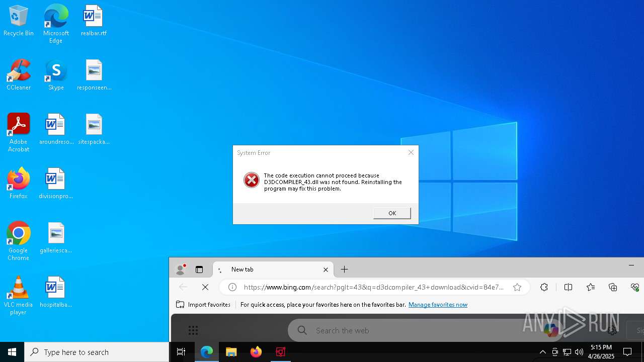Select the Microsoft Edge desktop shortcut
This screenshot has width=644, height=362.
coord(56,24)
